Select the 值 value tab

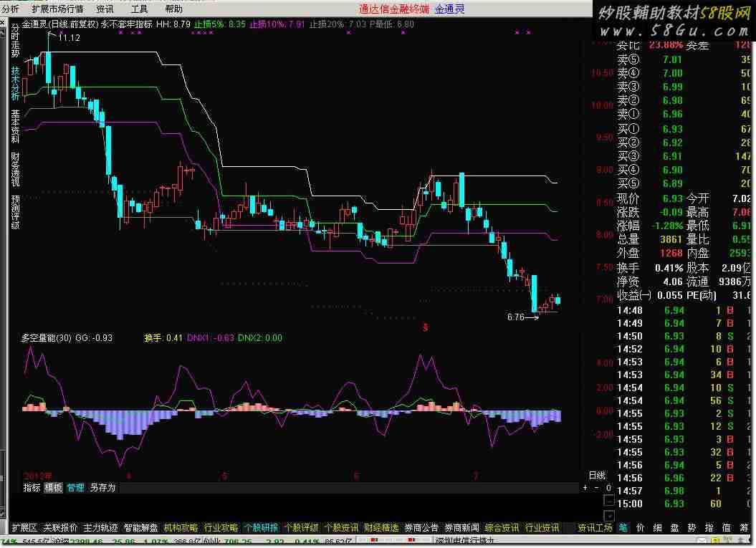tap(727, 528)
